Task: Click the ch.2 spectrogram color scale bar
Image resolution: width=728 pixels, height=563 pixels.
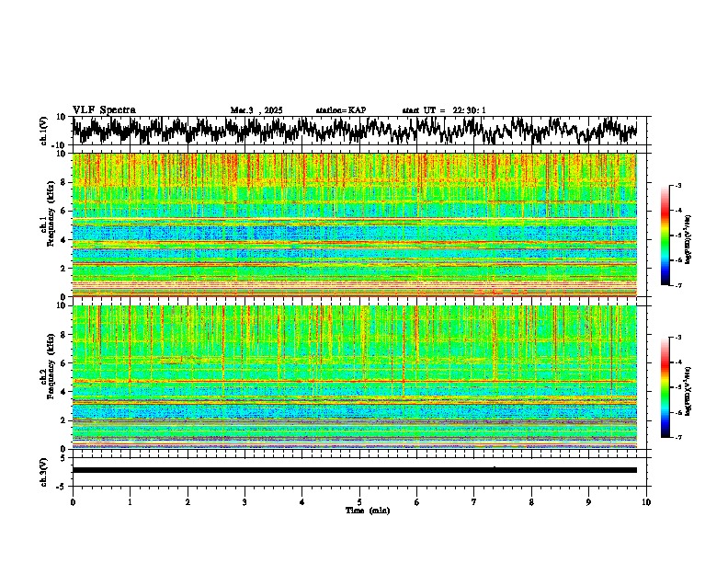Action: tap(665, 387)
